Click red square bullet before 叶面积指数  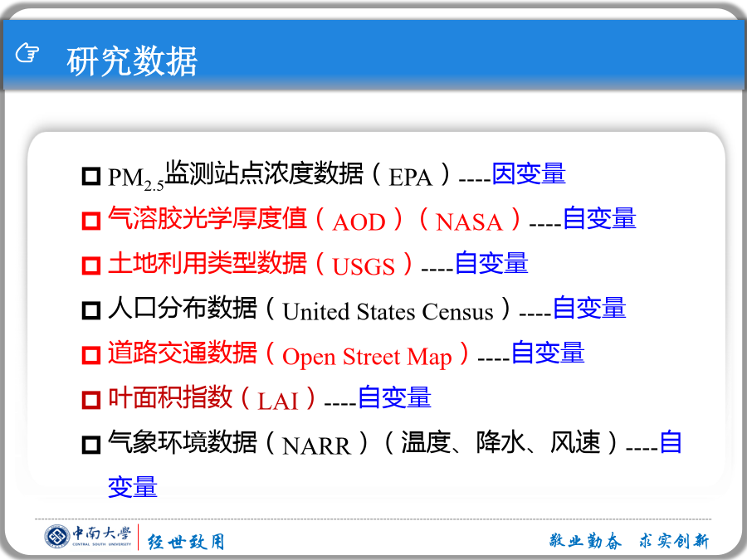click(x=91, y=400)
